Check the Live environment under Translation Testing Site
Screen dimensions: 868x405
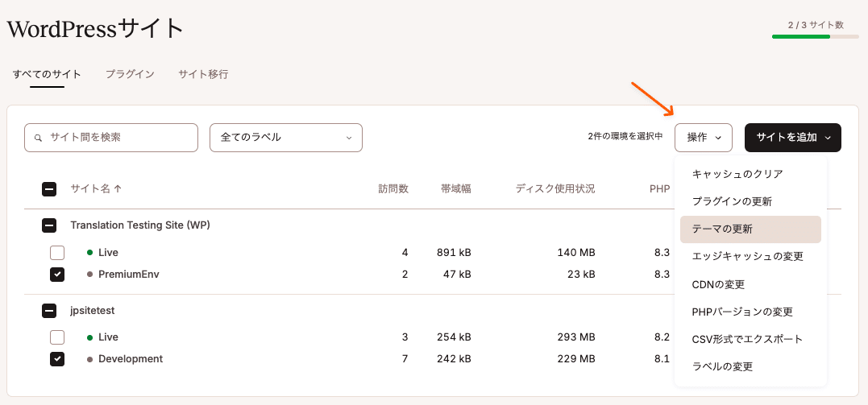[x=57, y=253]
